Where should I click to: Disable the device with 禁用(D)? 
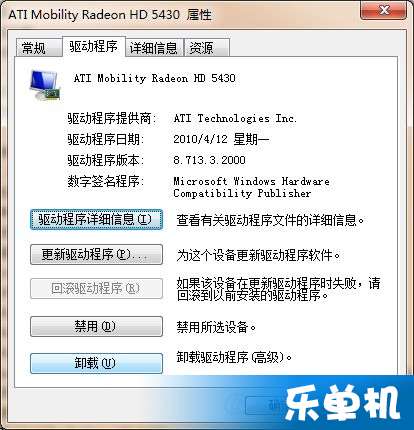click(96, 326)
